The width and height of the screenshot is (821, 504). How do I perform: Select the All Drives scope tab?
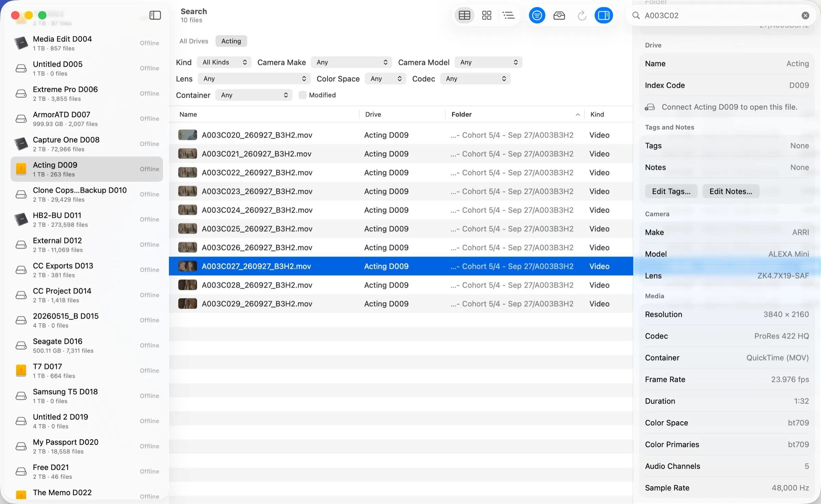194,41
